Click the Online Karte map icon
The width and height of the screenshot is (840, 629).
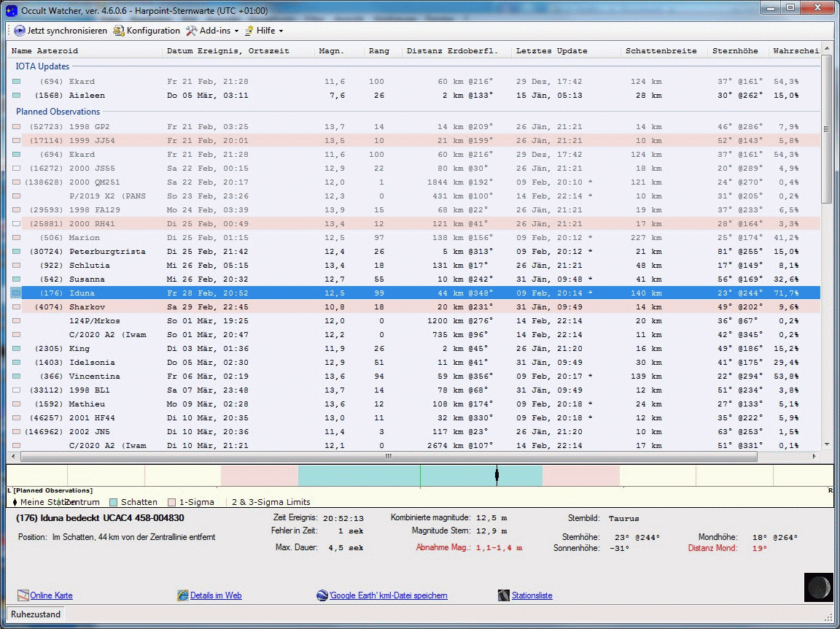(23, 595)
